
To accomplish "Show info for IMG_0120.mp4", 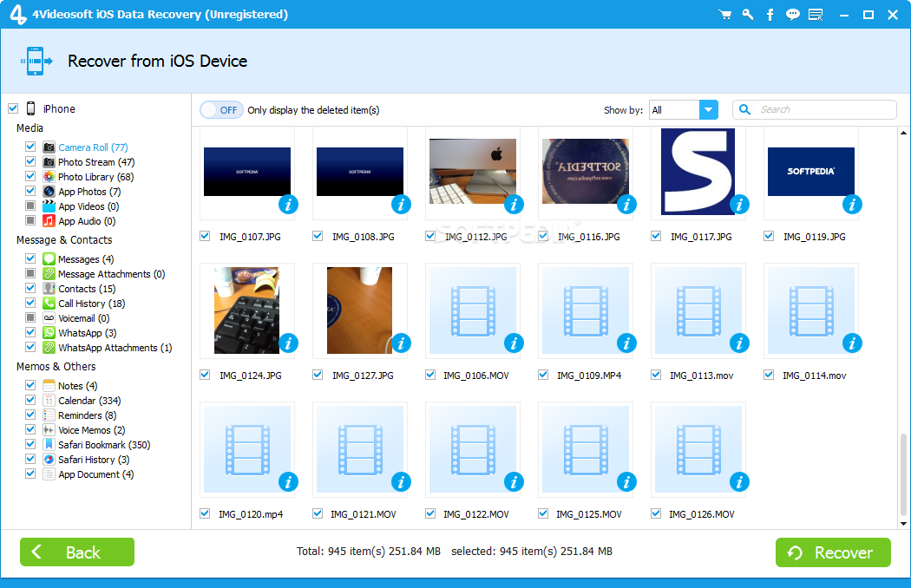I will click(x=288, y=481).
